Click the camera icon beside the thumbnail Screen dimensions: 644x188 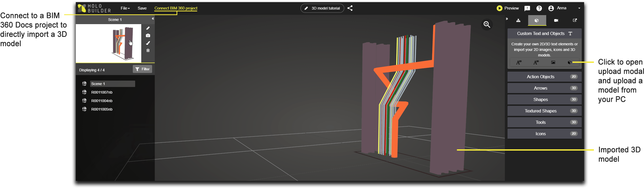click(x=148, y=36)
